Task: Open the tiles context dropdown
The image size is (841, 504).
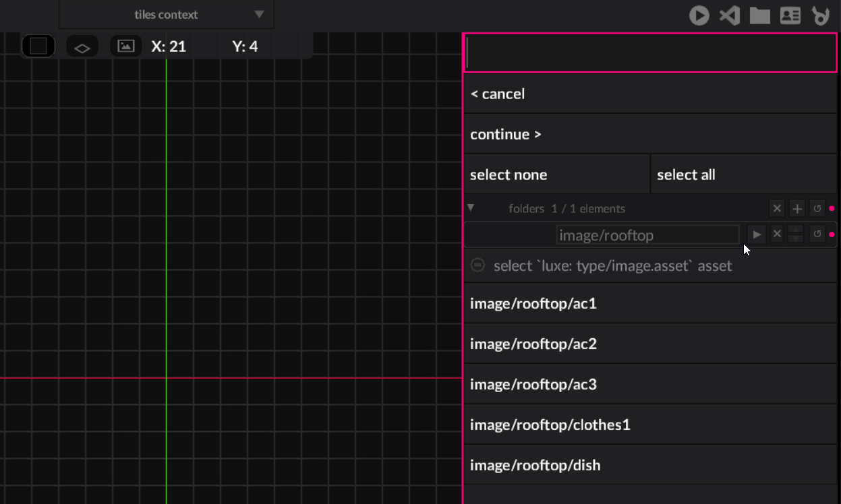Action: pyautogui.click(x=167, y=15)
